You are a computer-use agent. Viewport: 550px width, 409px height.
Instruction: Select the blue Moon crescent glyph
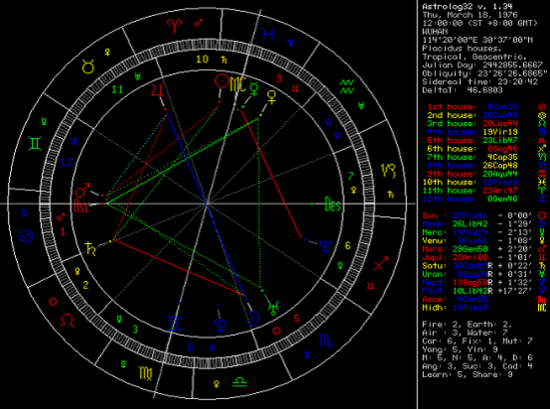[254, 319]
